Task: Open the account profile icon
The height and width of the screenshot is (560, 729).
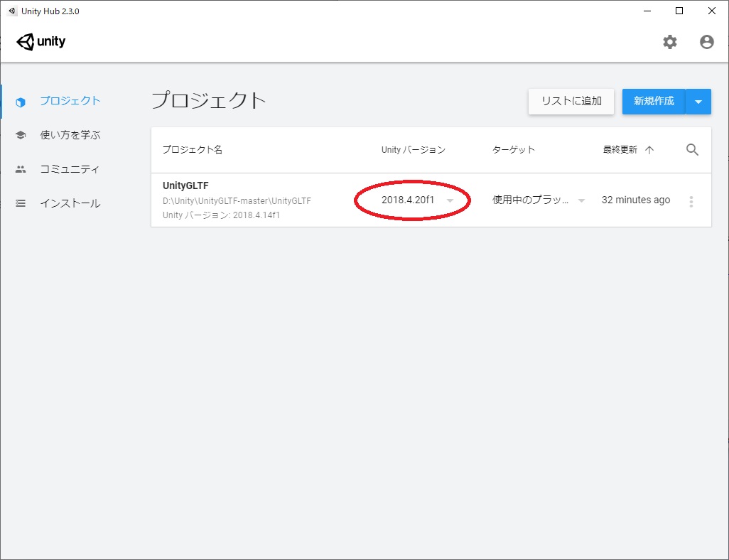Action: coord(707,42)
